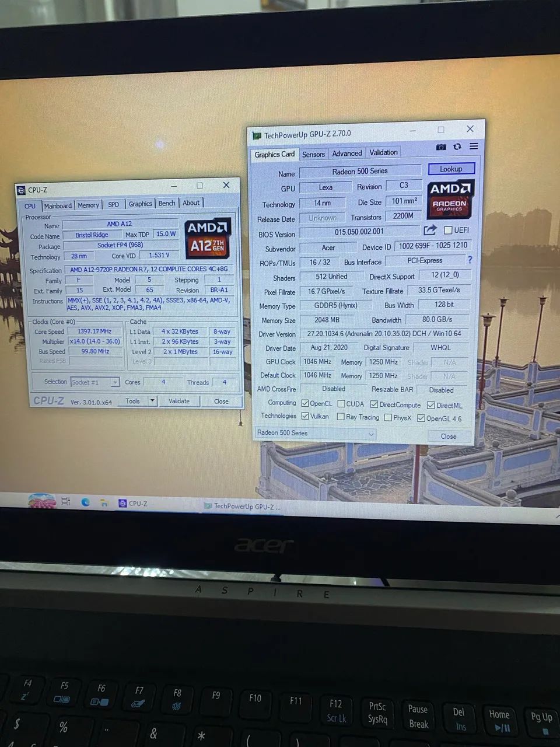Open the Graphics tab in CPU-Z
Viewport: 560px width, 747px height.
[x=140, y=204]
